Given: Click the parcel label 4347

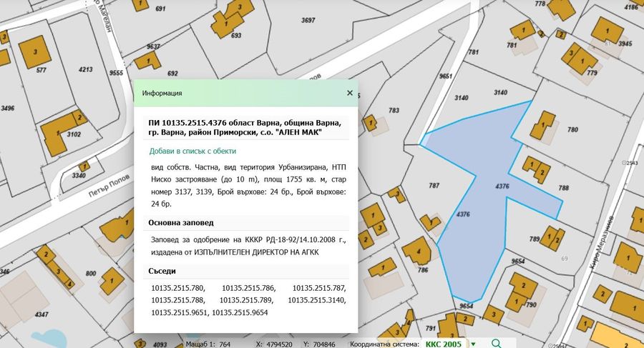Looking at the screenshot, I should pos(41,314).
